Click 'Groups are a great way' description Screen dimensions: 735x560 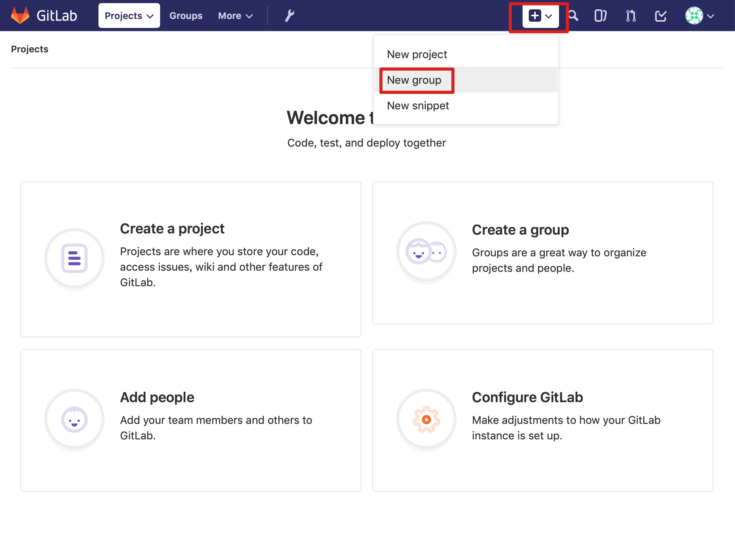click(559, 260)
